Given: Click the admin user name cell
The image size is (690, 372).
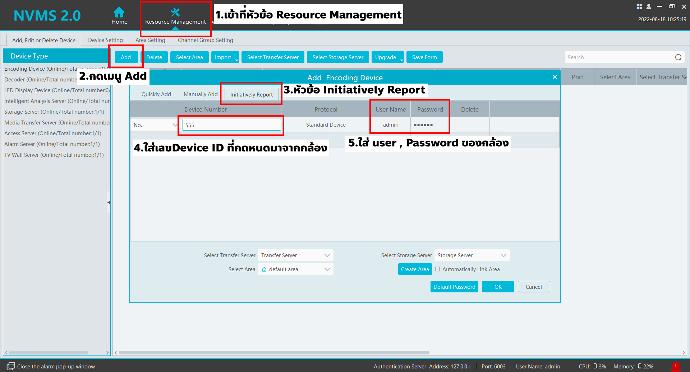Looking at the screenshot, I should click(x=390, y=125).
